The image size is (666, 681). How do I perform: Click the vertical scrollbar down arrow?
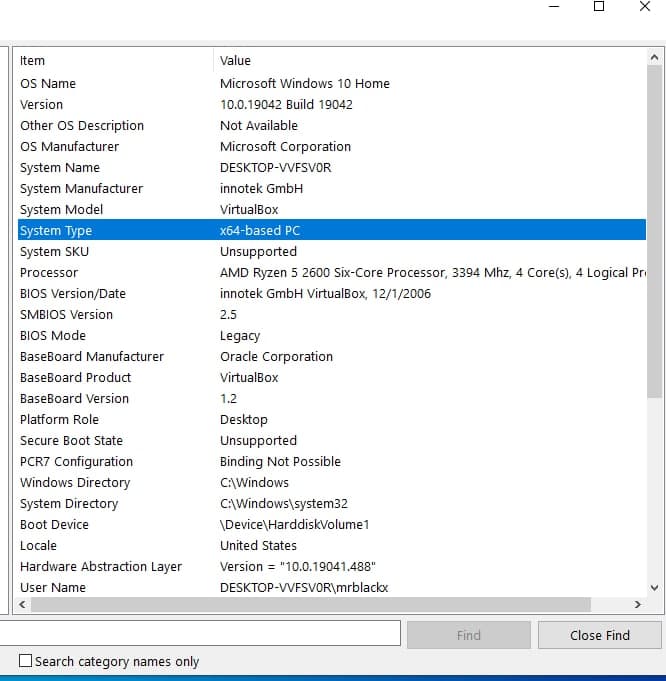tap(655, 589)
